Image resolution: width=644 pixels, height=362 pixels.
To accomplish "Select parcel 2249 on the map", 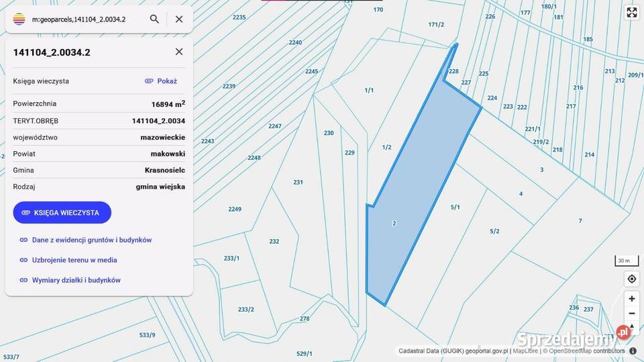I will 235,209.
